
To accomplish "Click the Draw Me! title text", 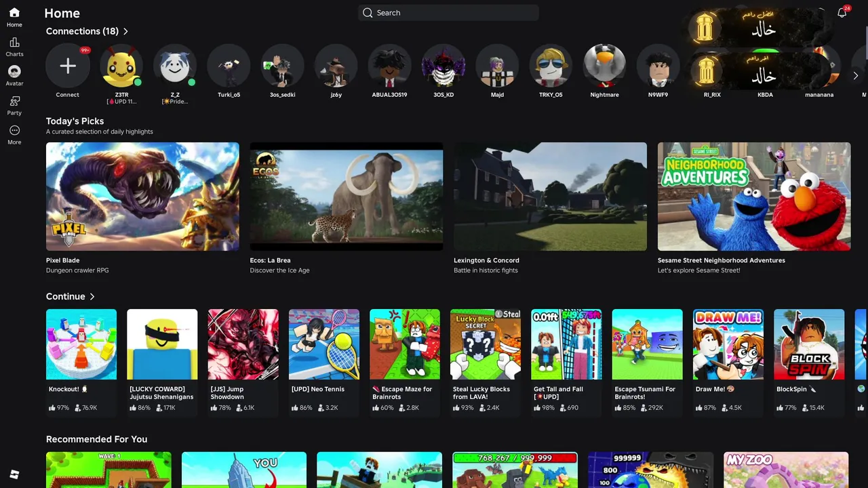I will point(710,389).
